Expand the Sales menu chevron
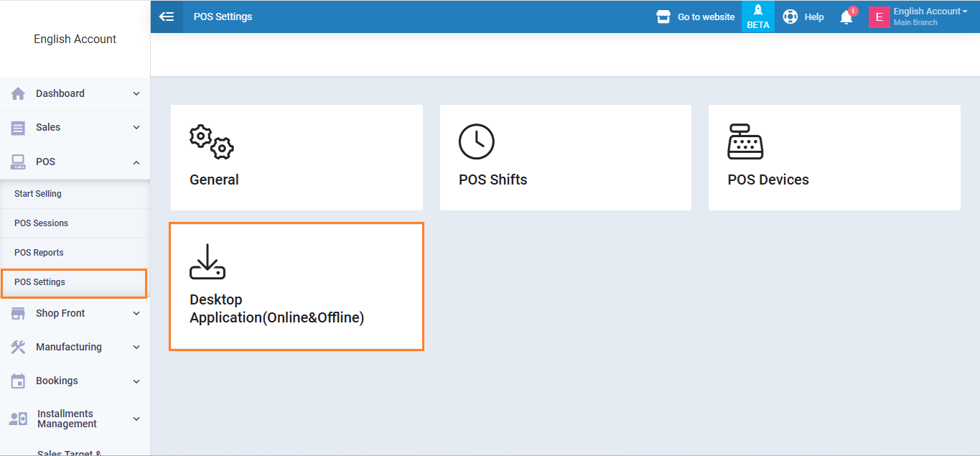This screenshot has width=980, height=456. pyautogui.click(x=136, y=128)
